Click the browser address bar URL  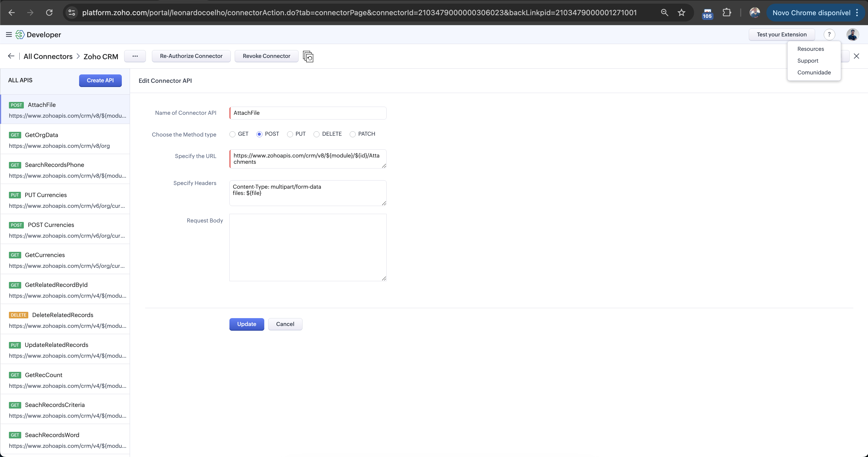[359, 13]
